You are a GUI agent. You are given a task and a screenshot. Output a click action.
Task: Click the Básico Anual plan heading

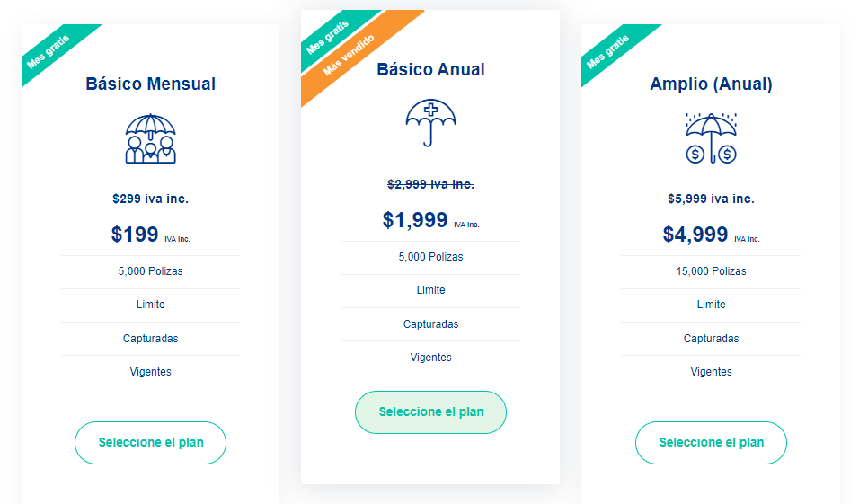430,69
